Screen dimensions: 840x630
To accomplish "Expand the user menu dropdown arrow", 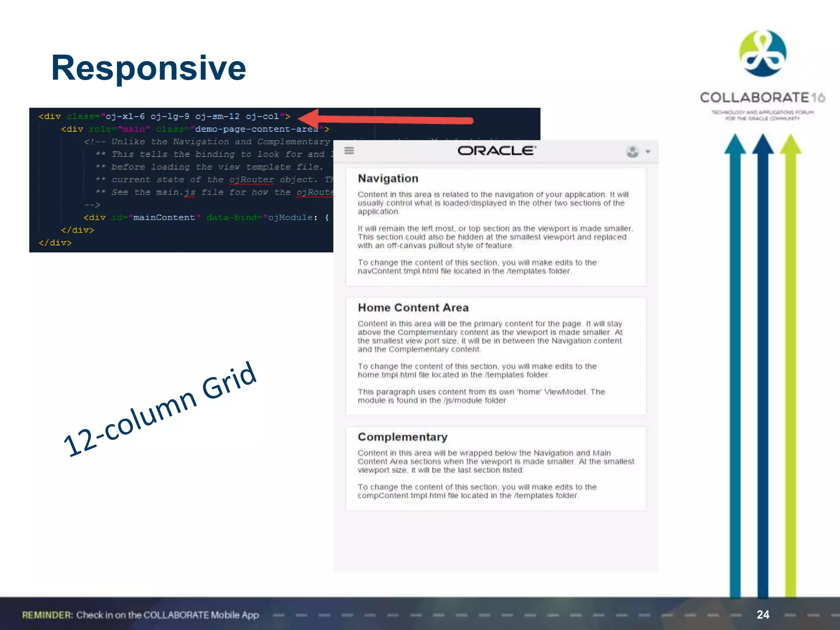I will [x=648, y=152].
